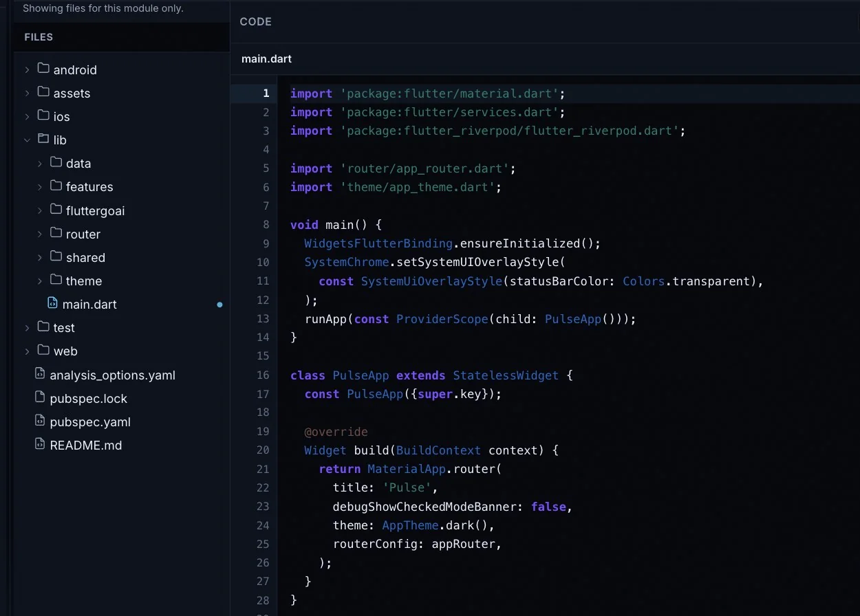Expand the test folder chevron
Screen dimensions: 860x616
(27, 328)
